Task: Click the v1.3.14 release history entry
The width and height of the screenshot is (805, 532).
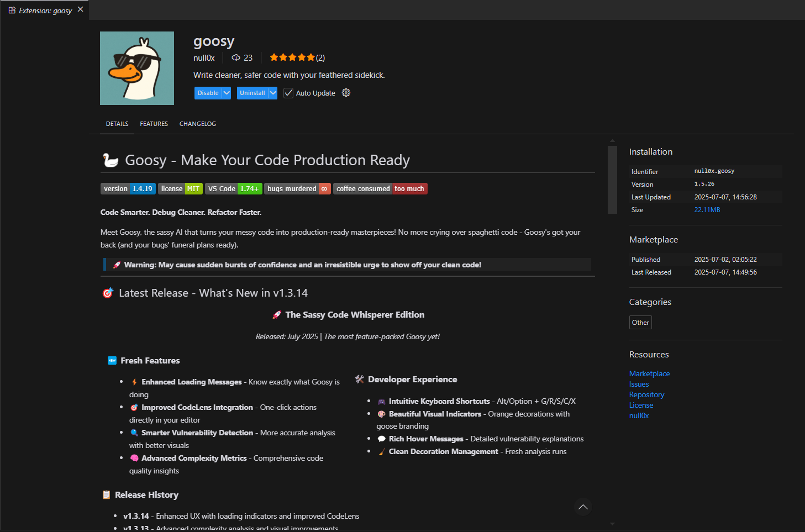Action: click(x=241, y=516)
